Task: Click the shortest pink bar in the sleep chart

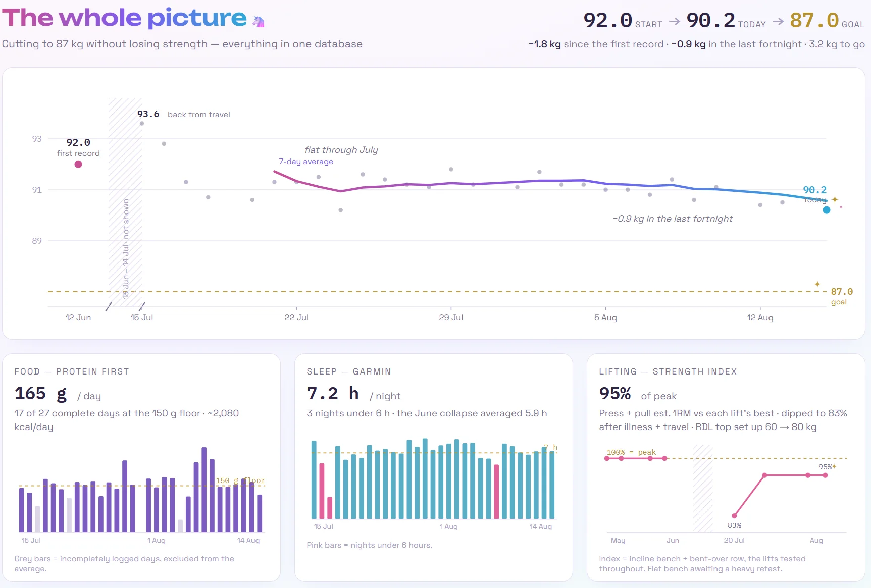Action: (330, 508)
